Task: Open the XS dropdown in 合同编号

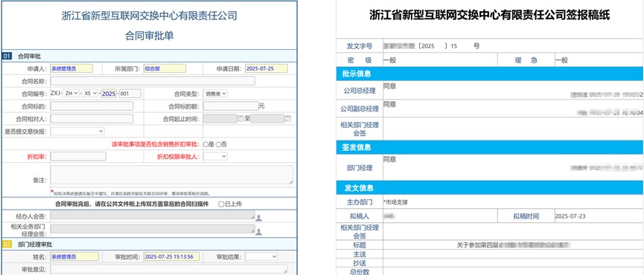Action: pos(90,94)
